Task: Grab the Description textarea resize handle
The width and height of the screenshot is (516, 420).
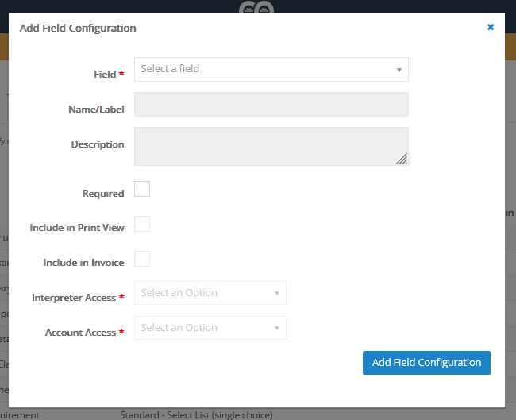Action: tap(402, 159)
